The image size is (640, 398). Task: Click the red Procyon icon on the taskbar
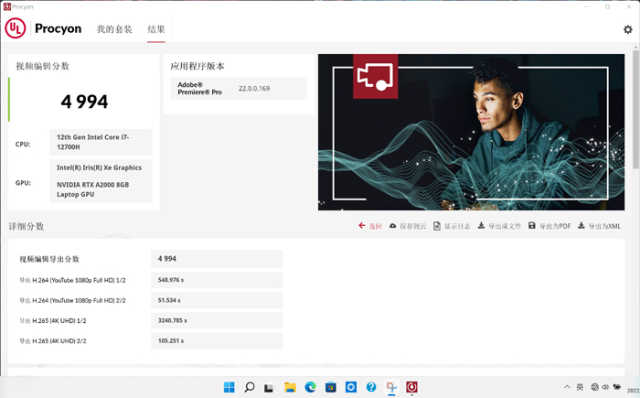click(x=411, y=387)
